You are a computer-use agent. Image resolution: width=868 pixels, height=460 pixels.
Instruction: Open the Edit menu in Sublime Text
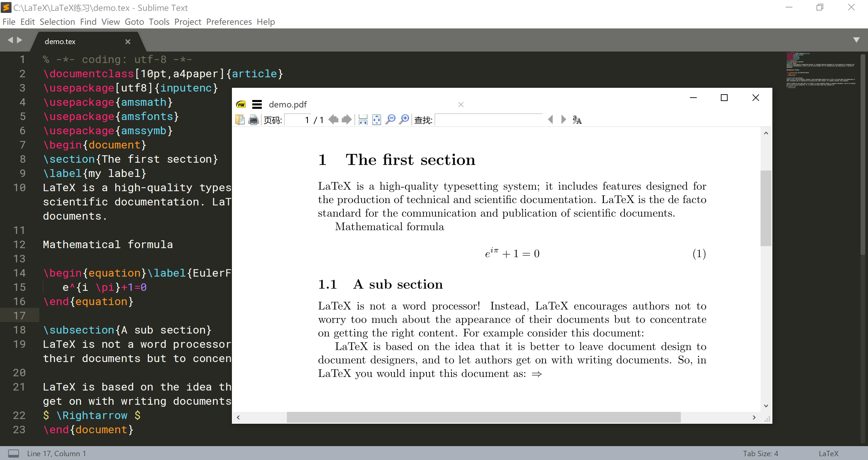coord(27,22)
